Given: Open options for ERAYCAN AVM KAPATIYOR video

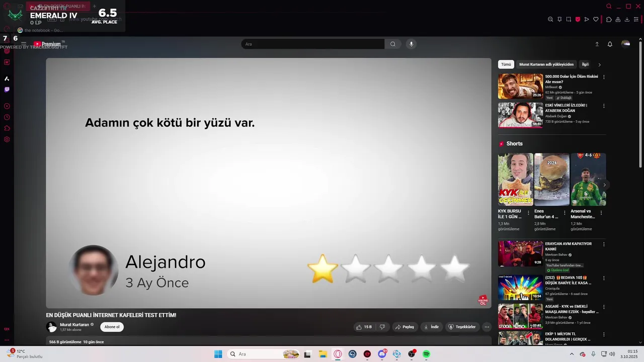Looking at the screenshot, I should coord(604,244).
